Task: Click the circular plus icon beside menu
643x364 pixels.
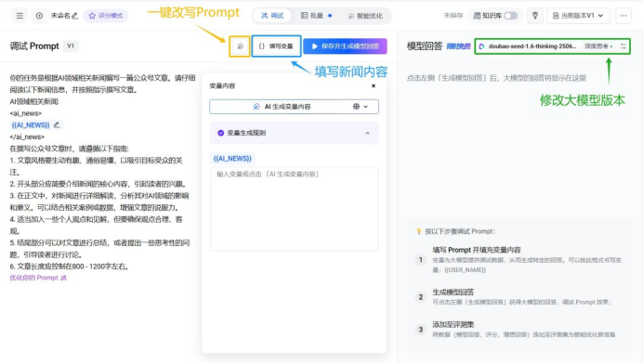Action: coord(39,16)
